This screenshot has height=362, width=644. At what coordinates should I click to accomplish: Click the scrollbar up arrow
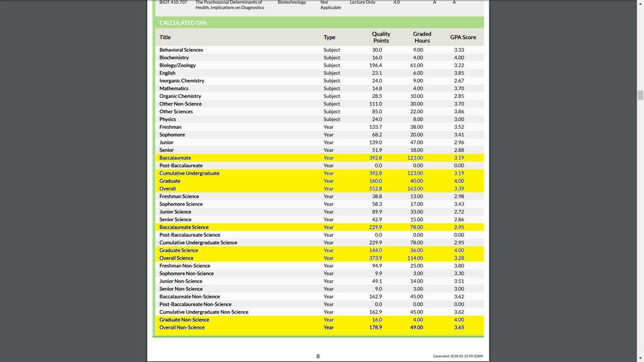(640, 3)
